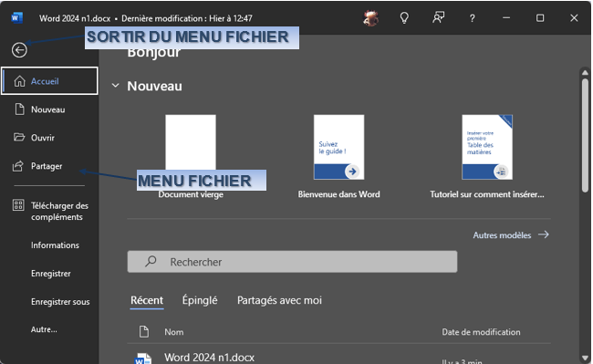Click the Word file icon of n1.docx

[143, 359]
